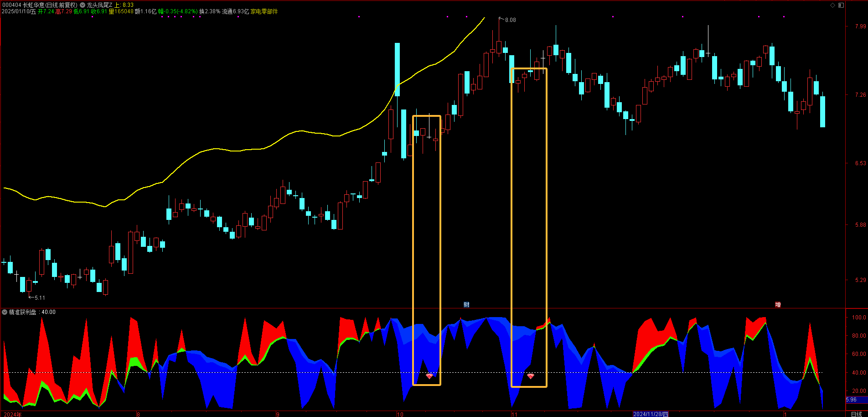Click the 100.0 indicator axis label
This screenshot has width=868, height=417.
tap(859, 318)
